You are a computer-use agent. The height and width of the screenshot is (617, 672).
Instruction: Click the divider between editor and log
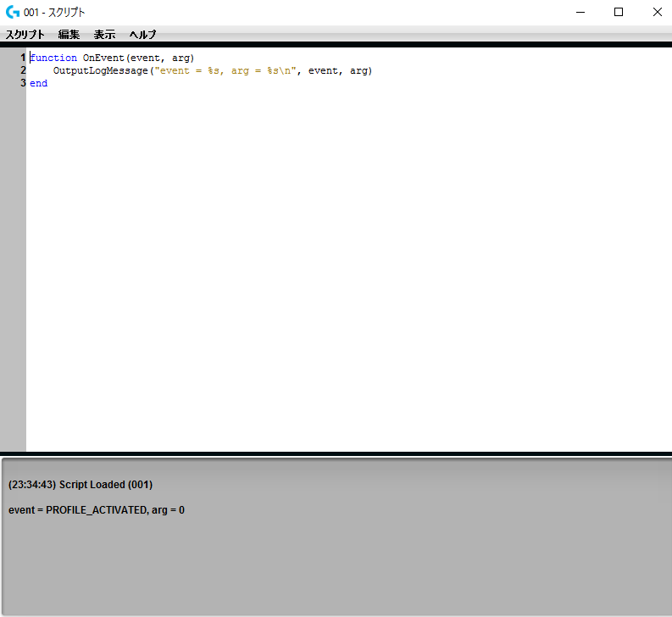(x=336, y=453)
